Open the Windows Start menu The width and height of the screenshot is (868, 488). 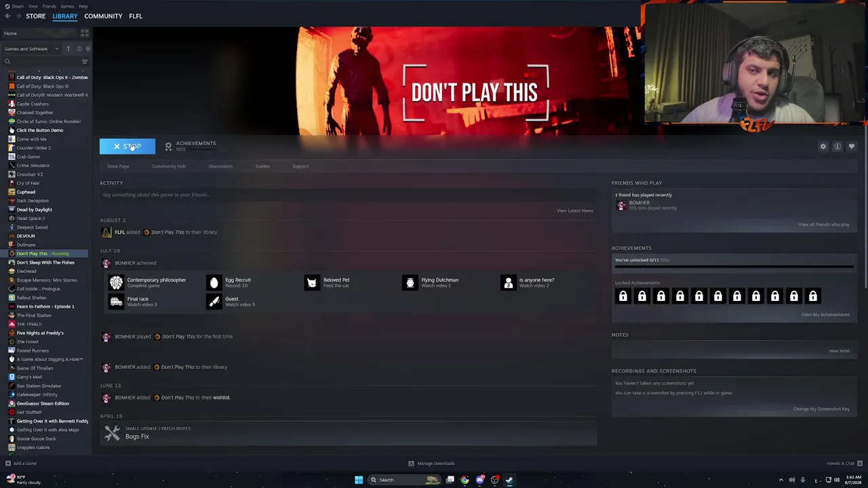359,480
